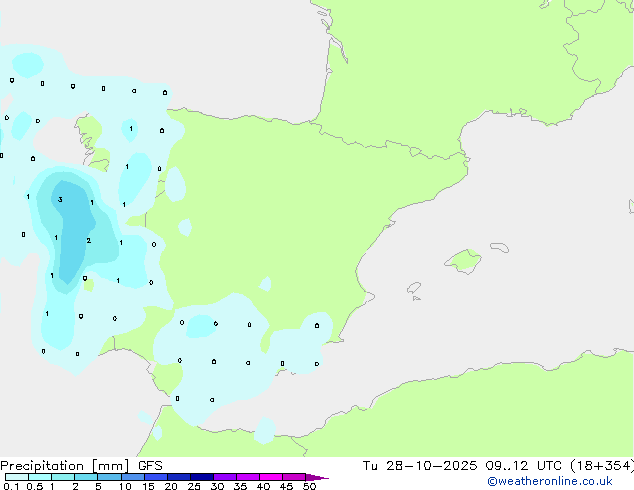634x490 pixels.
Task: Click the "0.1" legend label
Action: click(11, 486)
